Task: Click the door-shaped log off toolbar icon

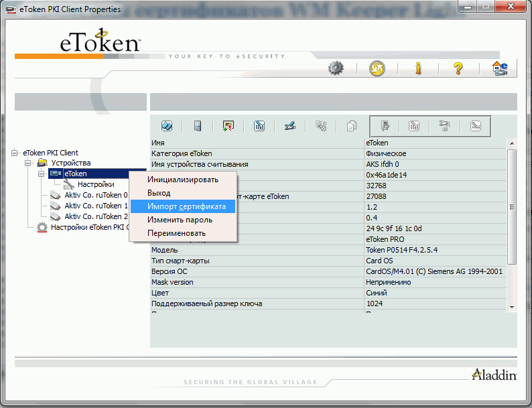Action: click(x=198, y=126)
